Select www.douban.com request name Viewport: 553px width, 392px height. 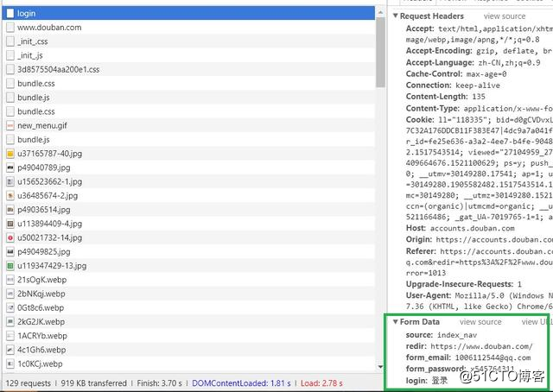click(x=49, y=28)
